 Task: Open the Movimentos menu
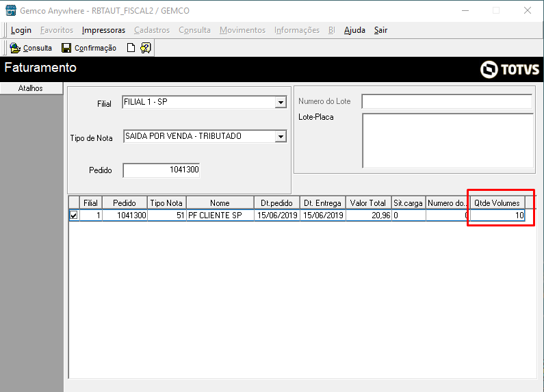pos(242,30)
